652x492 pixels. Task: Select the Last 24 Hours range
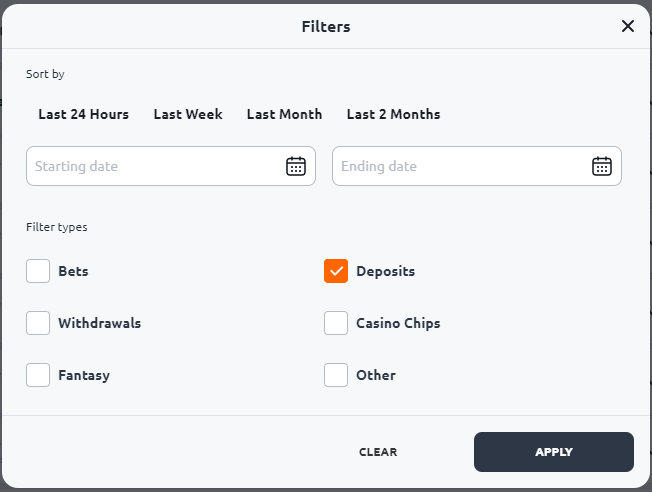point(84,114)
